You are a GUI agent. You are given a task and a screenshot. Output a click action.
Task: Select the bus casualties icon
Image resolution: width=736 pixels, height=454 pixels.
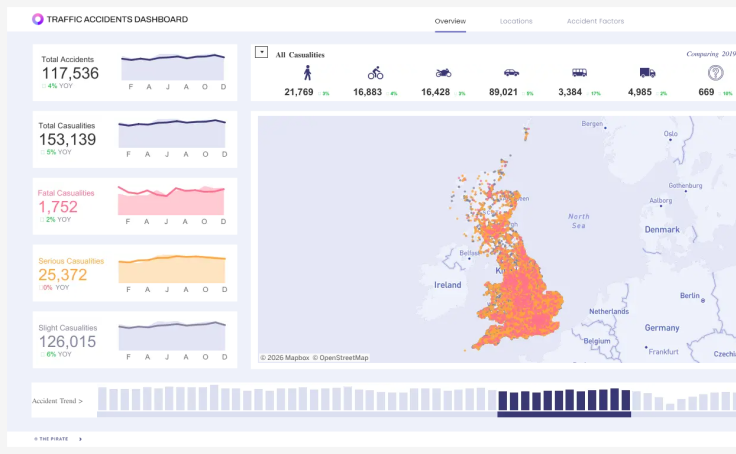pos(579,73)
